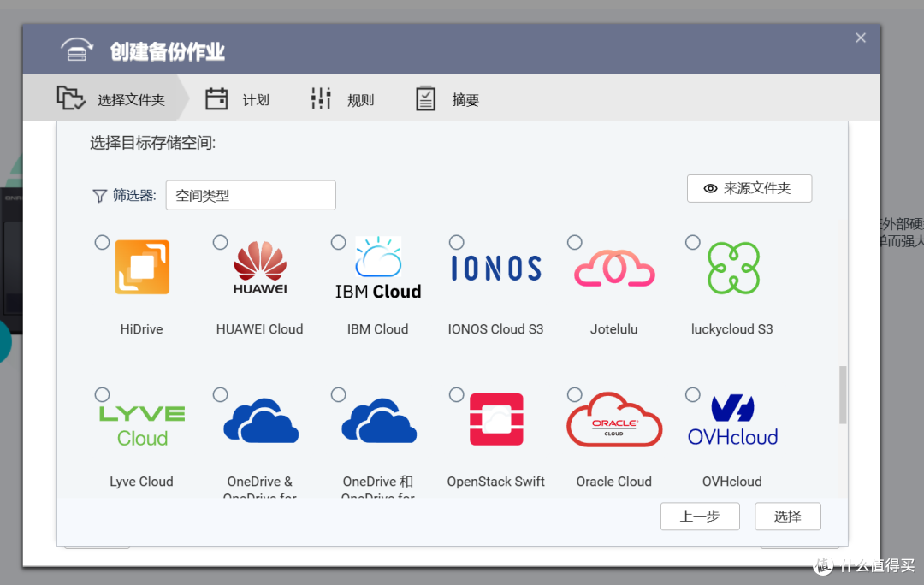The image size is (924, 585).
Task: Click the 选择目标存储空间 heading text
Action: [x=152, y=143]
